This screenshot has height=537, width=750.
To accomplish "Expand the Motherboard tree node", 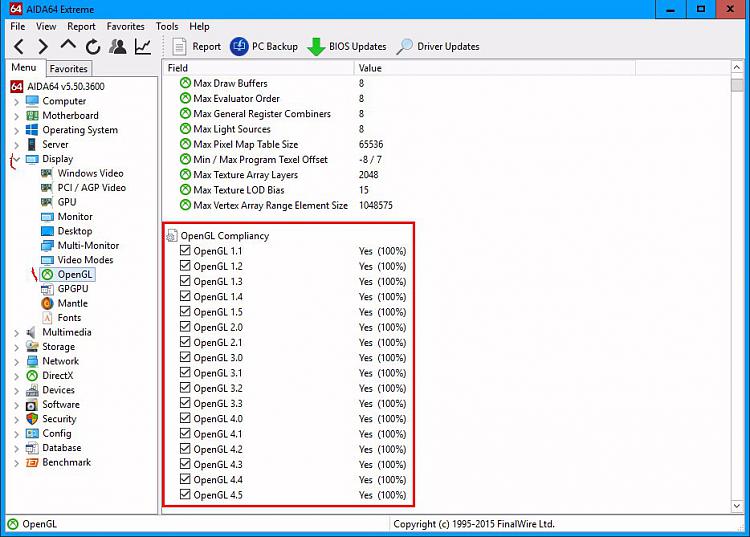I will tap(16, 116).
